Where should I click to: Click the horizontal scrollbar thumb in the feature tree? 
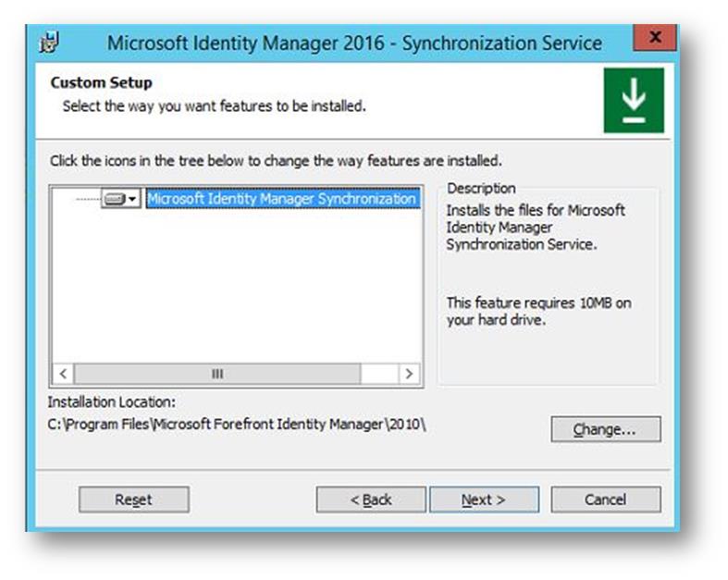(217, 374)
